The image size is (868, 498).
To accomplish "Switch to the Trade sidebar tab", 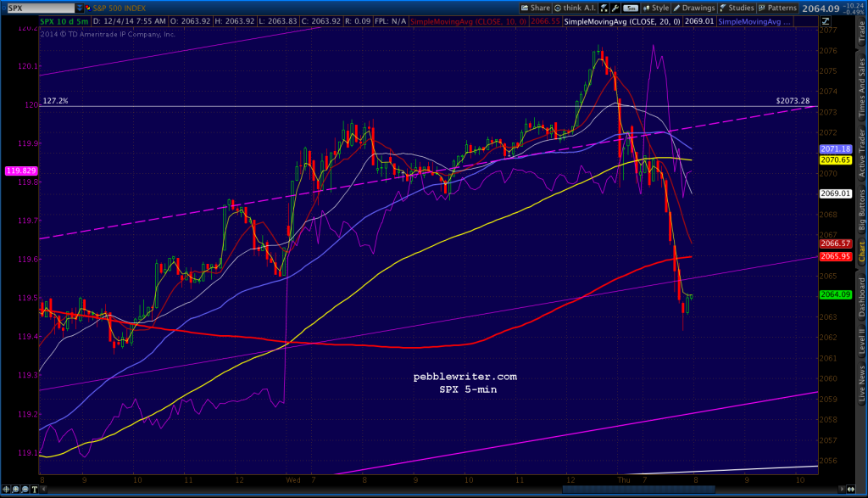I will point(861,32).
